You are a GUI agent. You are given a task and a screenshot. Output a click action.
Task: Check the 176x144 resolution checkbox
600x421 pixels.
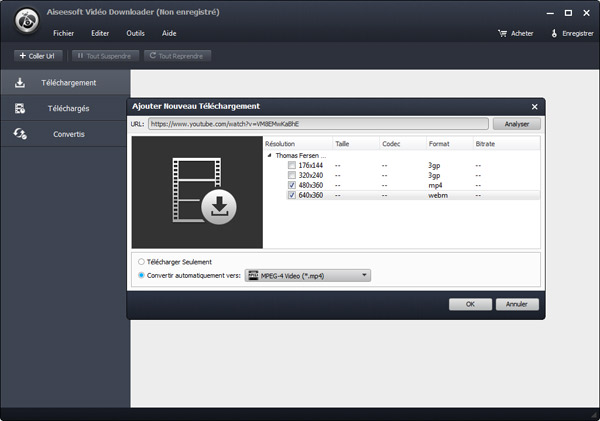pos(292,165)
